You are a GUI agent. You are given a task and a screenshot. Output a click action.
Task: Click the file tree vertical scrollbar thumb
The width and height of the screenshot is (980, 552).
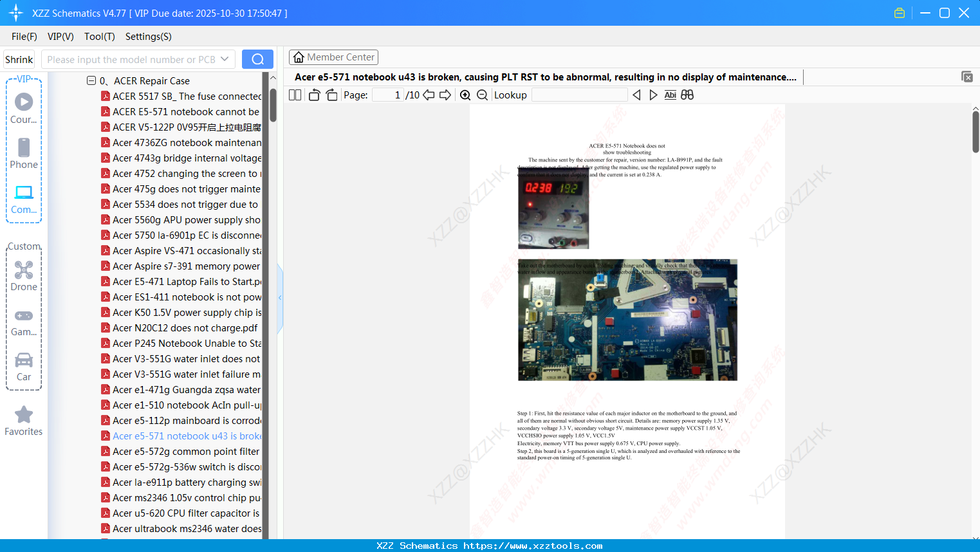pyautogui.click(x=273, y=106)
